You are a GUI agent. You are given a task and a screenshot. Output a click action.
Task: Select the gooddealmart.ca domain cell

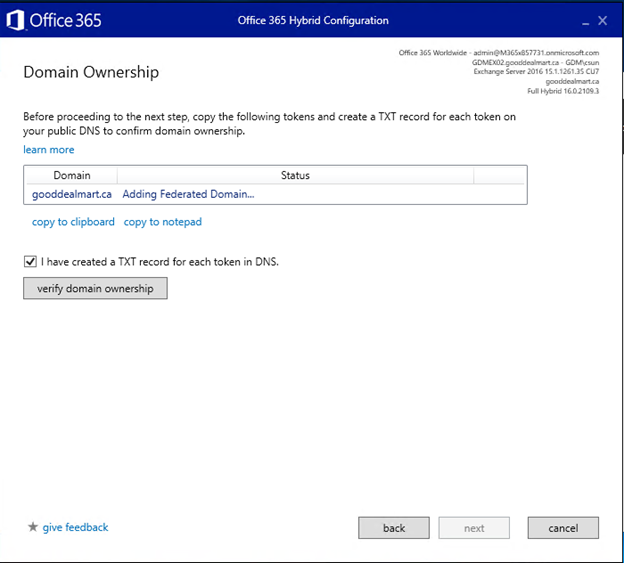coord(72,194)
